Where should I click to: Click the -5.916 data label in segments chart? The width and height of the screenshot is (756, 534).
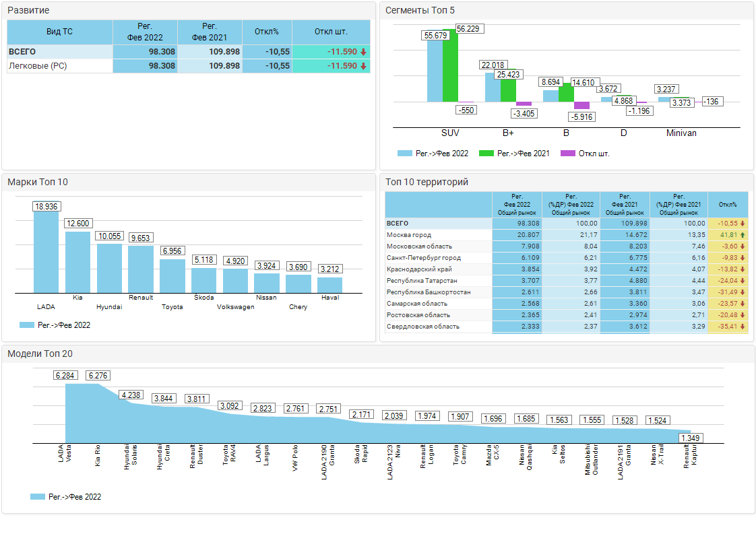pyautogui.click(x=582, y=117)
